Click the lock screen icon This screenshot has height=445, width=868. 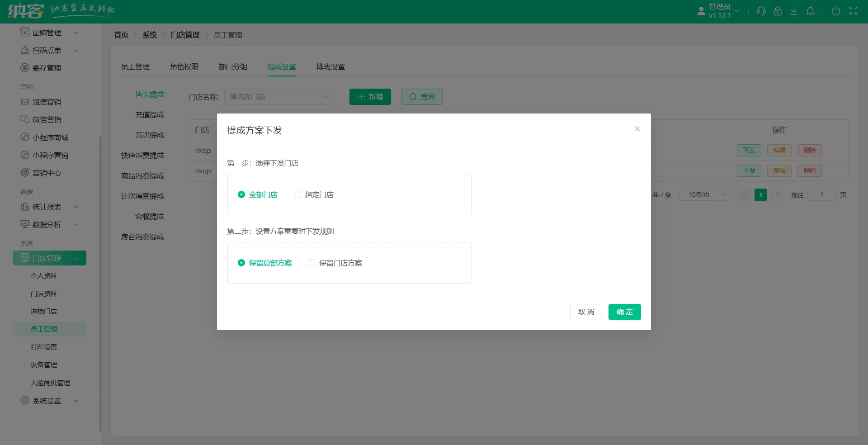point(778,11)
